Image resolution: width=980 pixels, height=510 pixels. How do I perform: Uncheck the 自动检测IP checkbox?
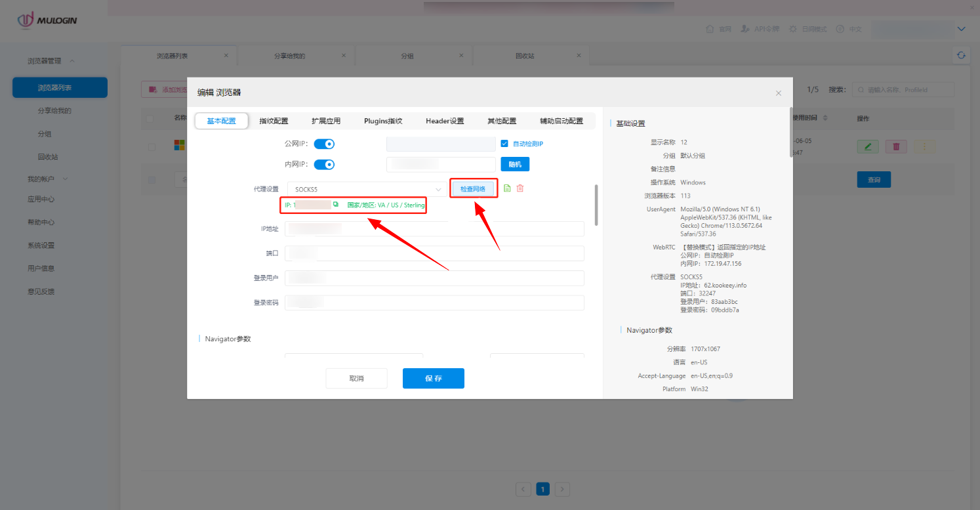pos(504,143)
